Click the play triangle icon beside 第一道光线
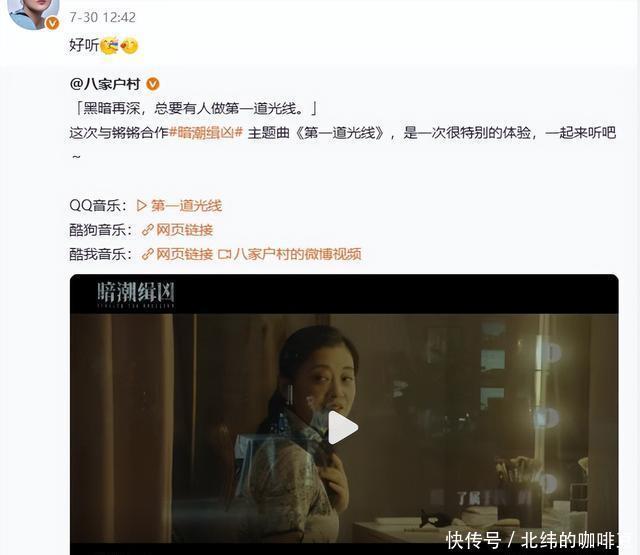The image size is (640, 555). click(x=142, y=205)
